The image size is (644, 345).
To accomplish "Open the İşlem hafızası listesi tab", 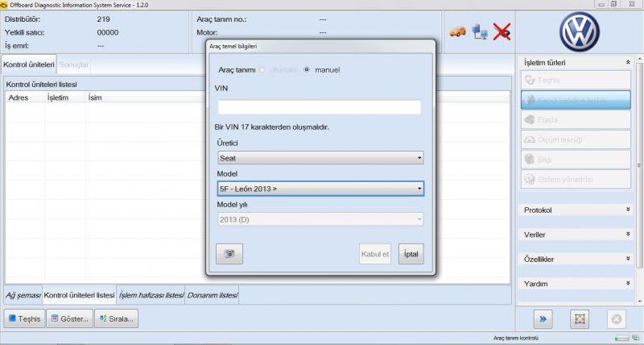I will coord(151,295).
